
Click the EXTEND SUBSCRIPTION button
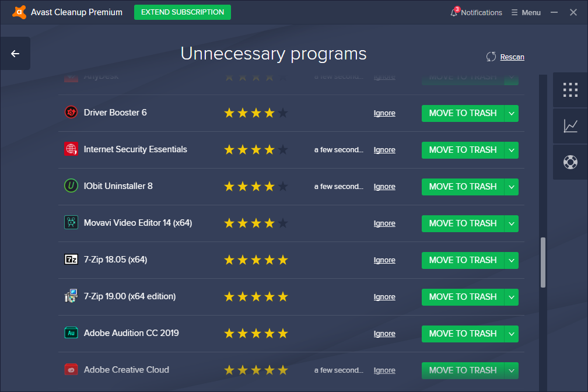[x=182, y=12]
